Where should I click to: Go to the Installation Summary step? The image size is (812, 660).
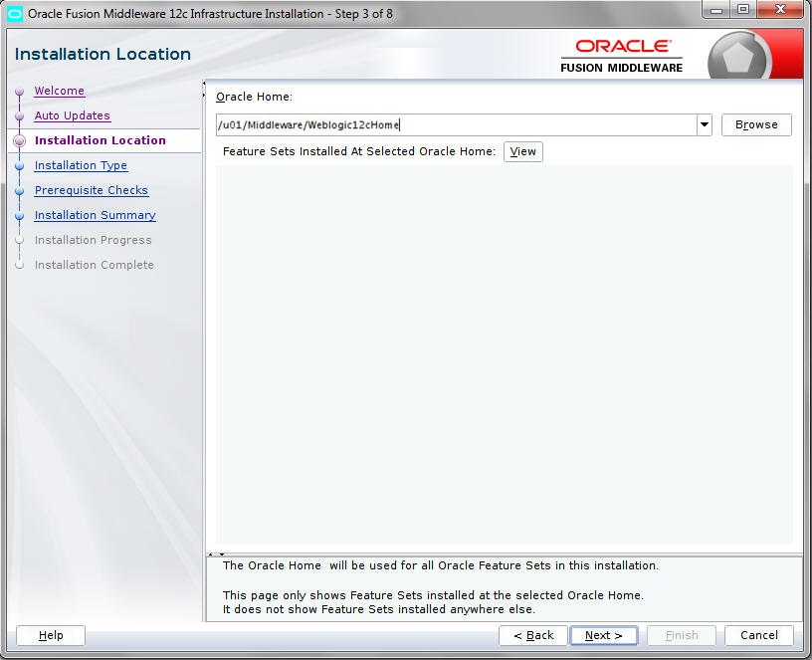click(x=95, y=215)
